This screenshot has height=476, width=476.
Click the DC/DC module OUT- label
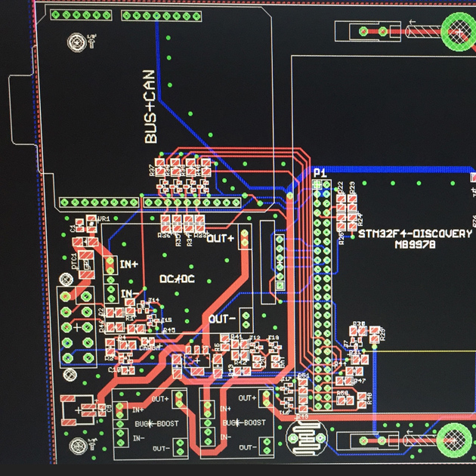[x=223, y=319]
